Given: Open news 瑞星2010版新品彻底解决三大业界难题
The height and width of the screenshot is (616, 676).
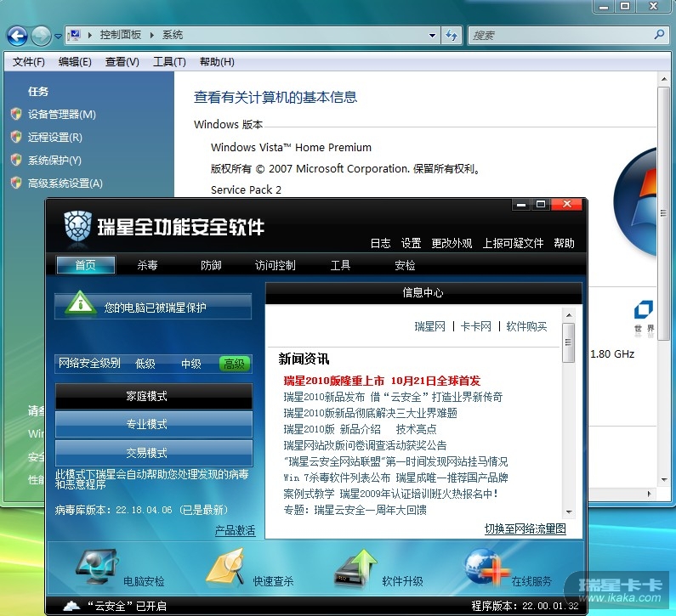Looking at the screenshot, I should (371, 413).
